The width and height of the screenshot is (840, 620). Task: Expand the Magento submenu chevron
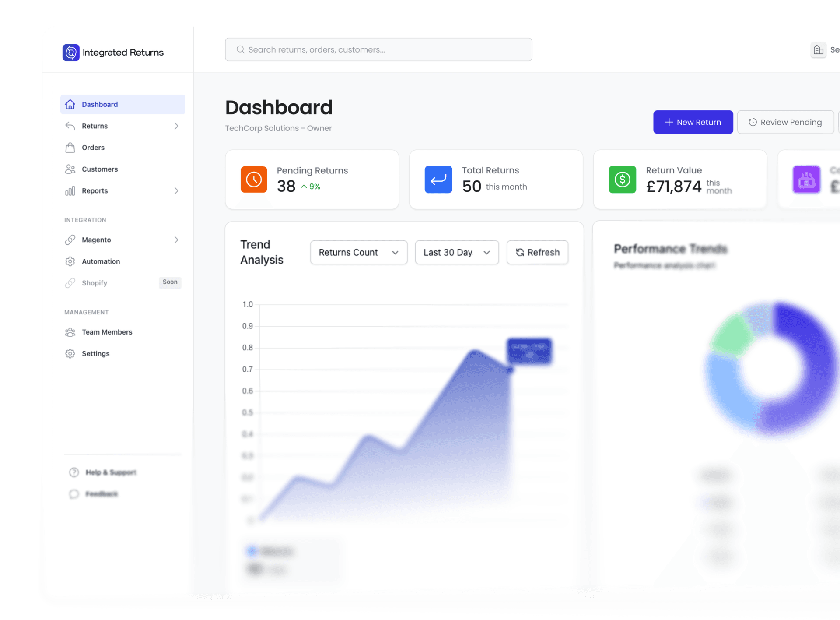coord(176,240)
